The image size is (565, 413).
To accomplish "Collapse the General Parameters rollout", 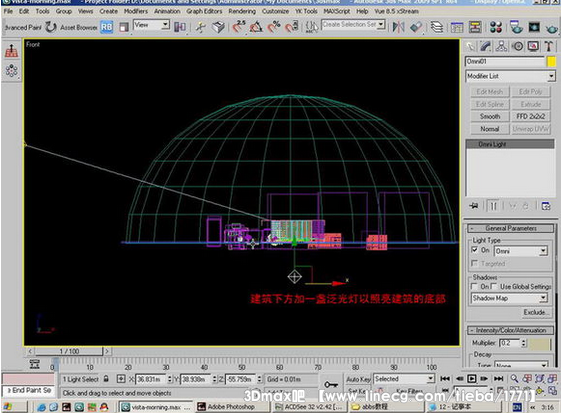I will pos(511,228).
